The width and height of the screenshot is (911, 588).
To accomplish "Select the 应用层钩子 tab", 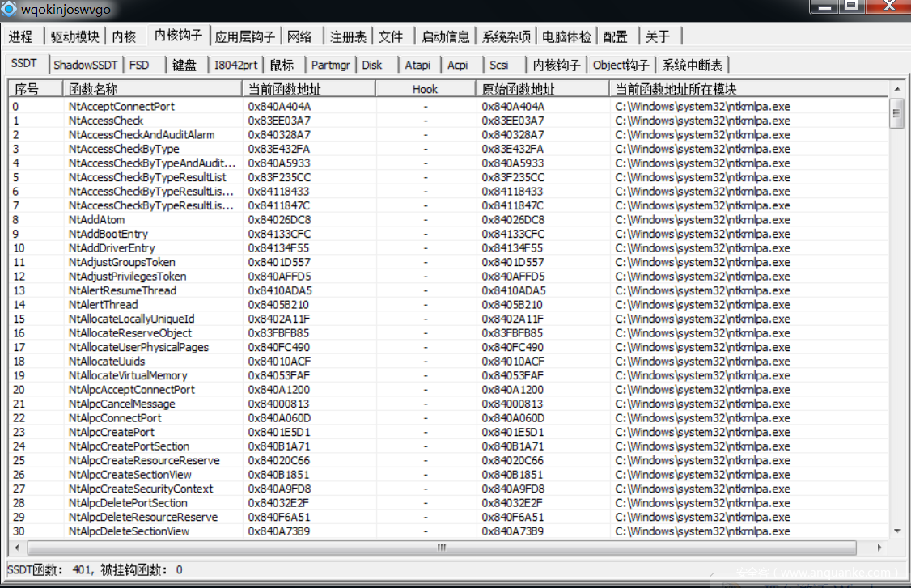I will coord(245,36).
